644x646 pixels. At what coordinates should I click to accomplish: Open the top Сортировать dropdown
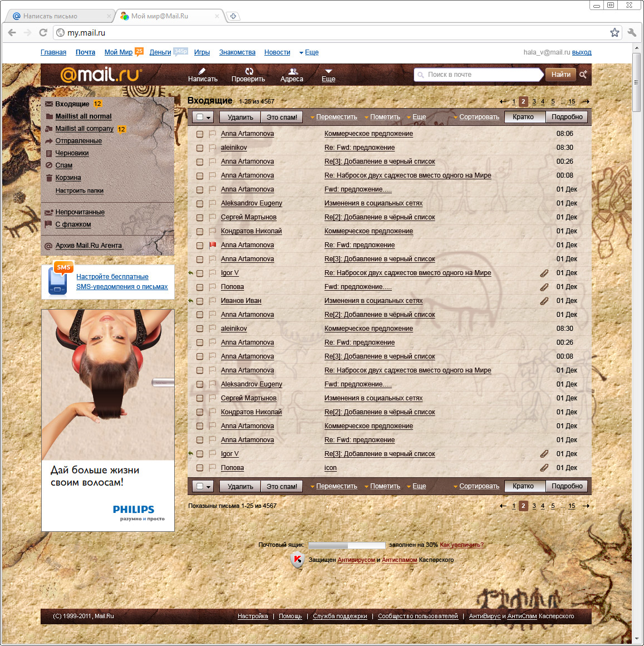[476, 117]
